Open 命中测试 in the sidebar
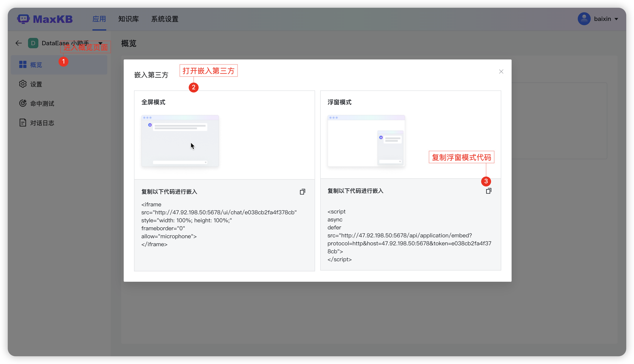This screenshot has width=634, height=364. [42, 104]
